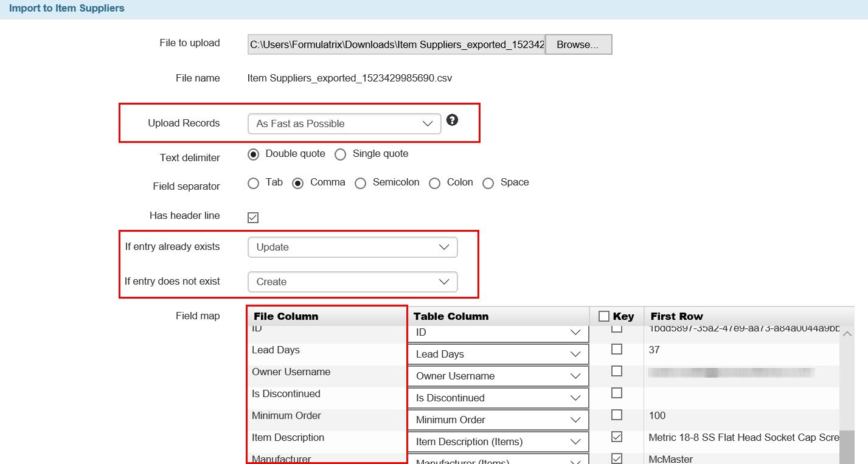The width and height of the screenshot is (868, 464).
Task: Open the Upload Records dropdown
Action: 344,123
